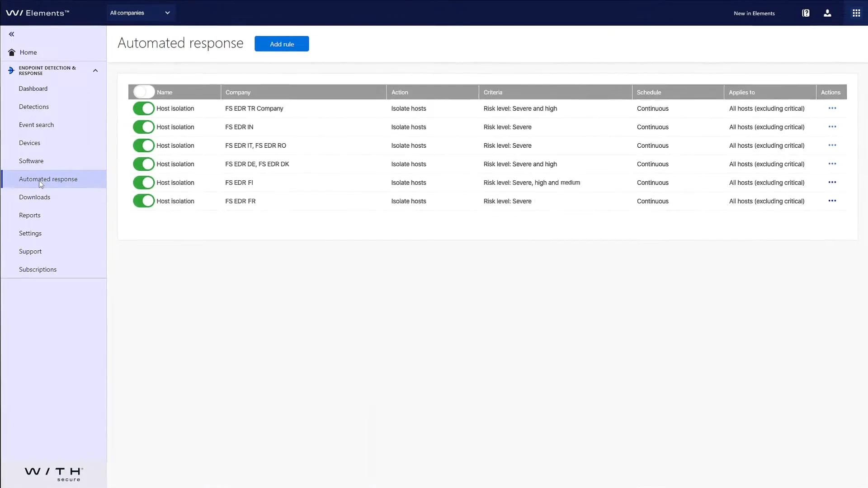Viewport: 868px width, 488px height.
Task: Click the WithSecure Elements logo
Action: coord(38,13)
